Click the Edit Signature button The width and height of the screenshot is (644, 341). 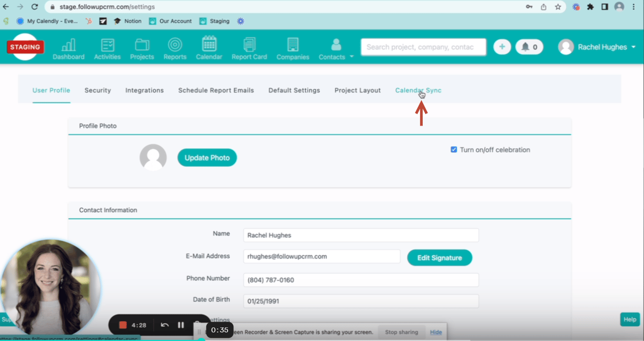pyautogui.click(x=439, y=258)
